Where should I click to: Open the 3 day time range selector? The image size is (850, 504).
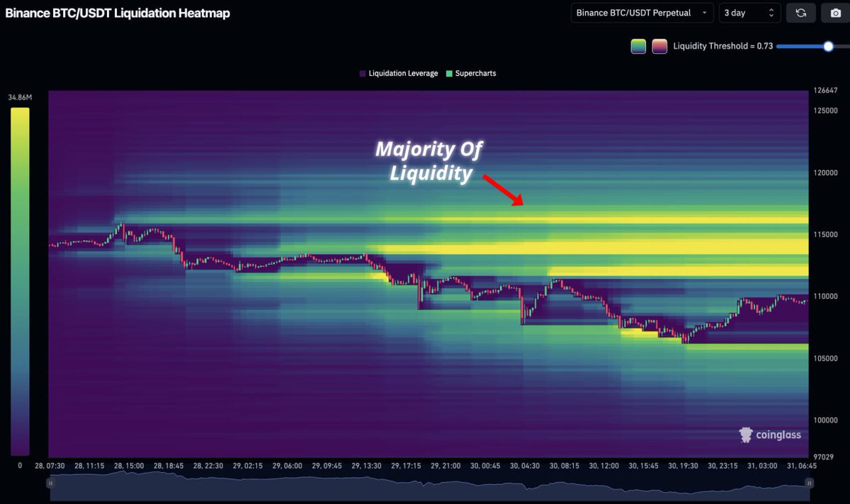click(750, 13)
